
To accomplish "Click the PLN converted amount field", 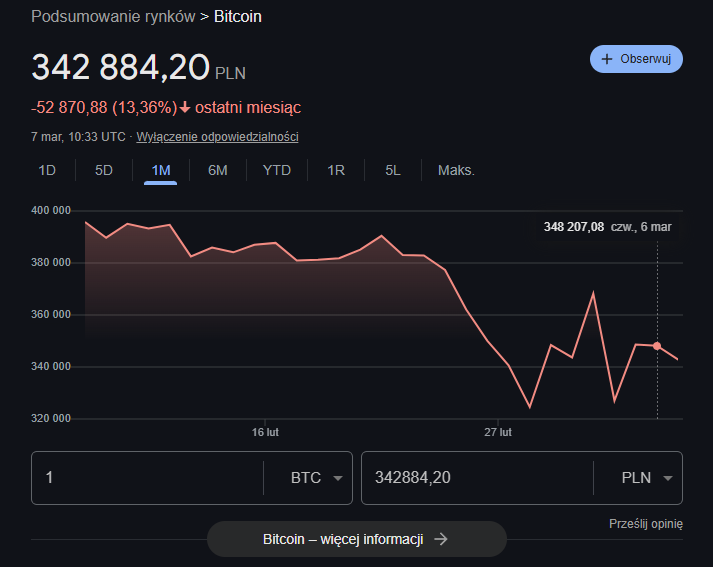I will coord(475,478).
